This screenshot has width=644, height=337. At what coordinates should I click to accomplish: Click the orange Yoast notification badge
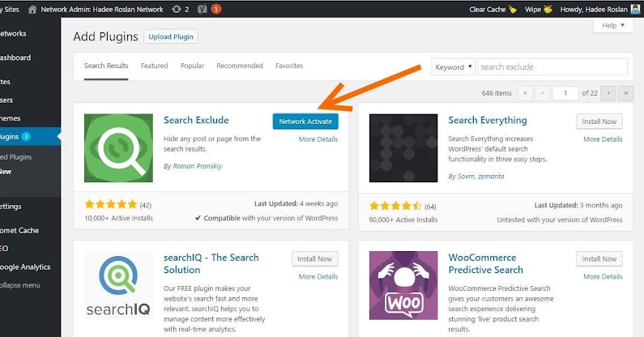216,9
